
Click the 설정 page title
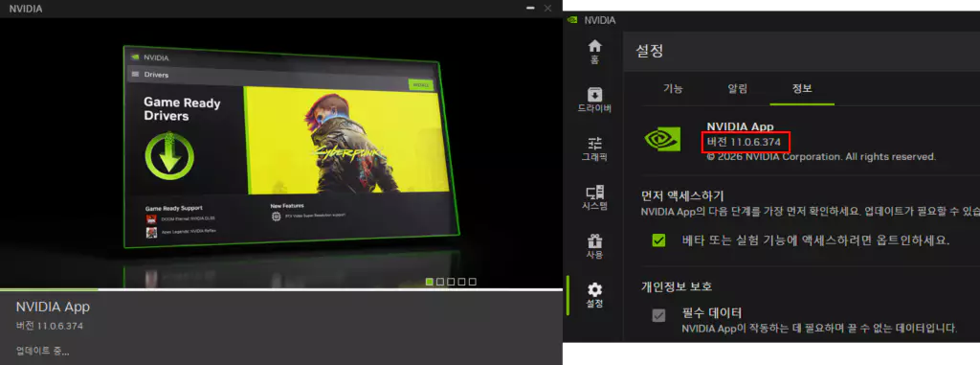650,52
